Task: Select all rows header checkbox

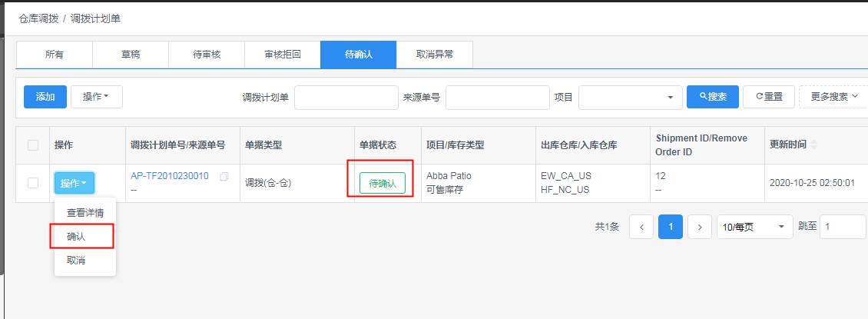Action: (33, 145)
